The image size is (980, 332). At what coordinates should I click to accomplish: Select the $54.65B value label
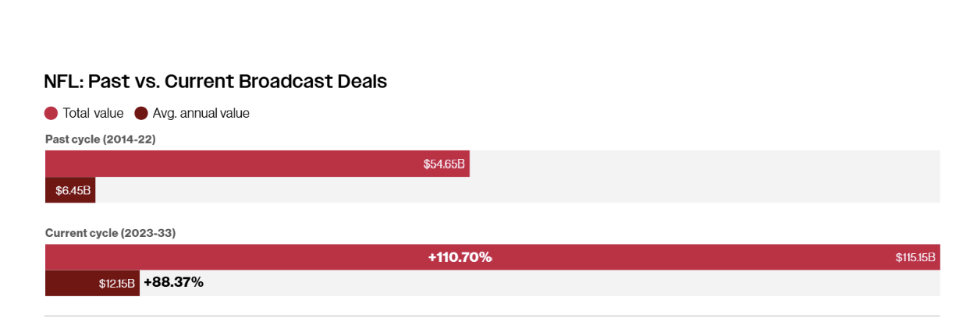(x=444, y=164)
